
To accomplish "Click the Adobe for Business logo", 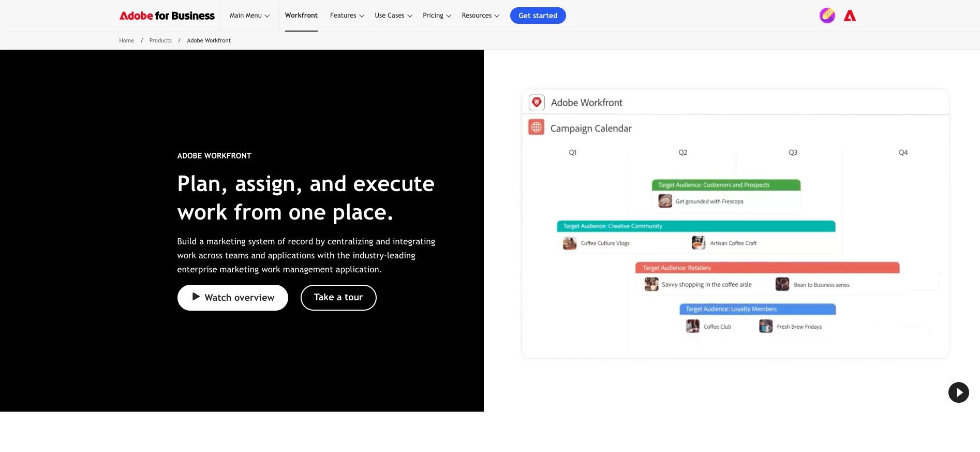I will click(x=167, y=16).
